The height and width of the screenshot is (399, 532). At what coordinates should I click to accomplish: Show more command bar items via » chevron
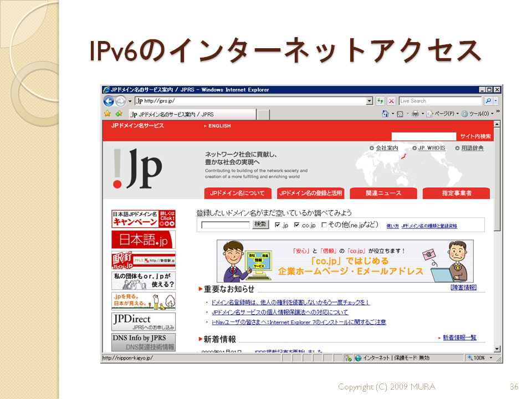[498, 111]
